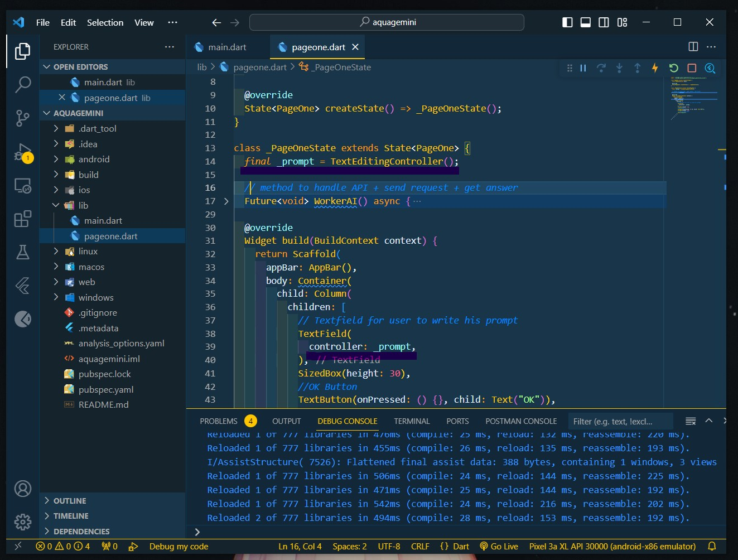Open the Manage gear menu
This screenshot has width=738, height=560.
tap(22, 522)
